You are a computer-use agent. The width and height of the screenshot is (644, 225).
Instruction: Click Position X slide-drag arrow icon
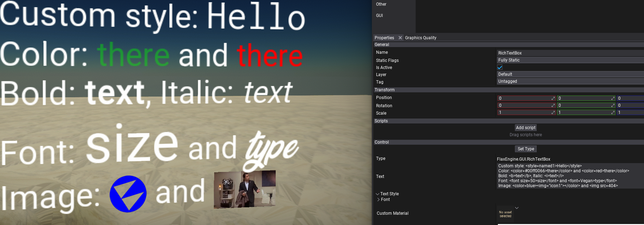coord(553,98)
